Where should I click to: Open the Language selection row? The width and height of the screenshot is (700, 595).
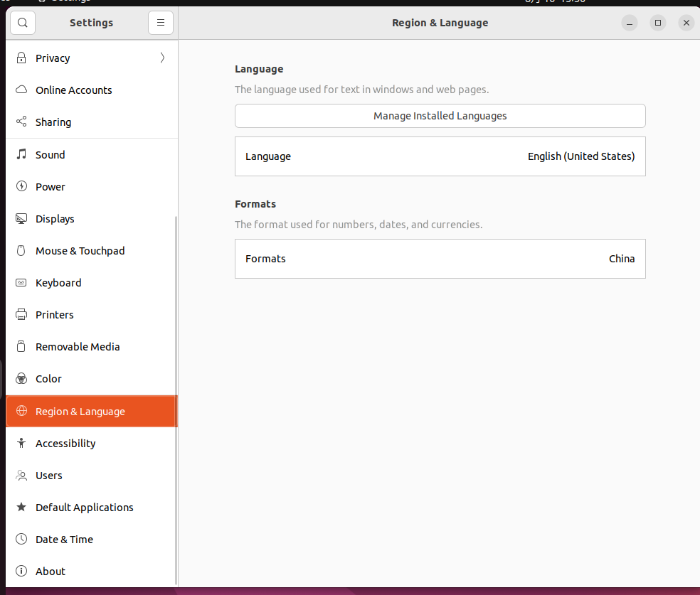tap(440, 156)
